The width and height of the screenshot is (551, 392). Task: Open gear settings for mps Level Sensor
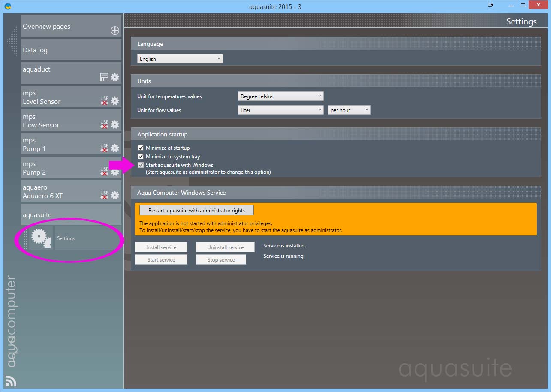coord(115,101)
